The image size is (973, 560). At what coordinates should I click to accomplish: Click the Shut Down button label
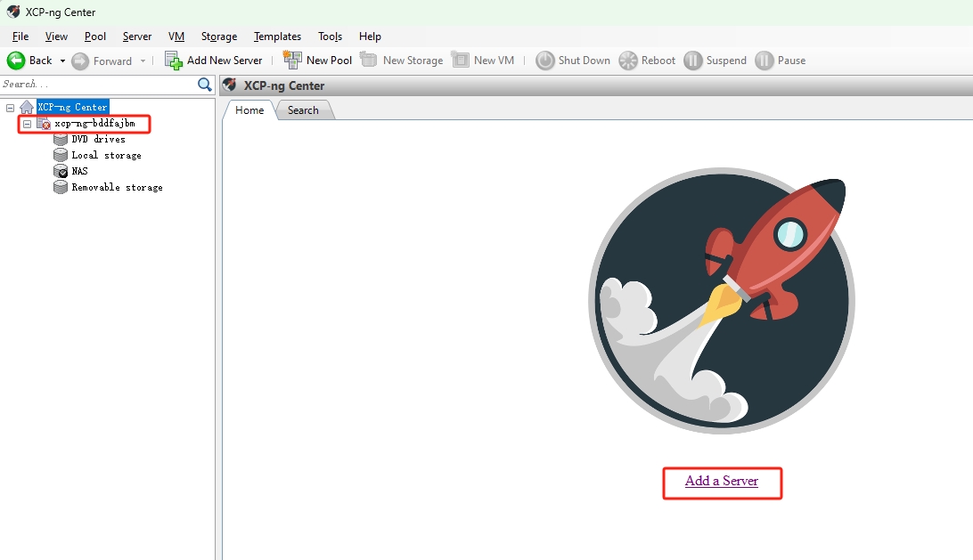tap(584, 61)
